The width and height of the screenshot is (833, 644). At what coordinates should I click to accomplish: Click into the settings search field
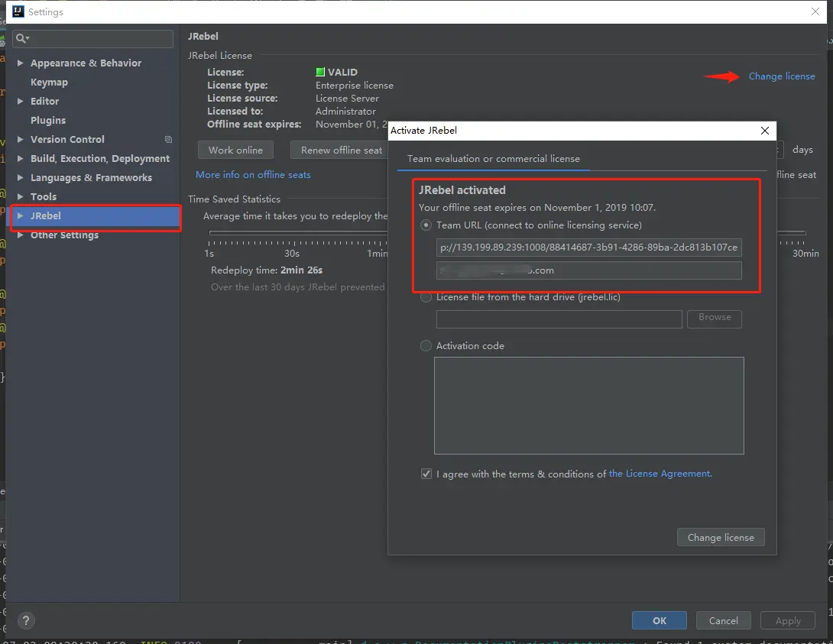(93, 39)
